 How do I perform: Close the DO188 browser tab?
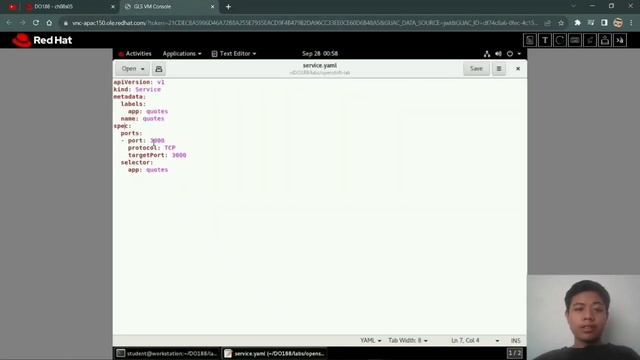113,7
